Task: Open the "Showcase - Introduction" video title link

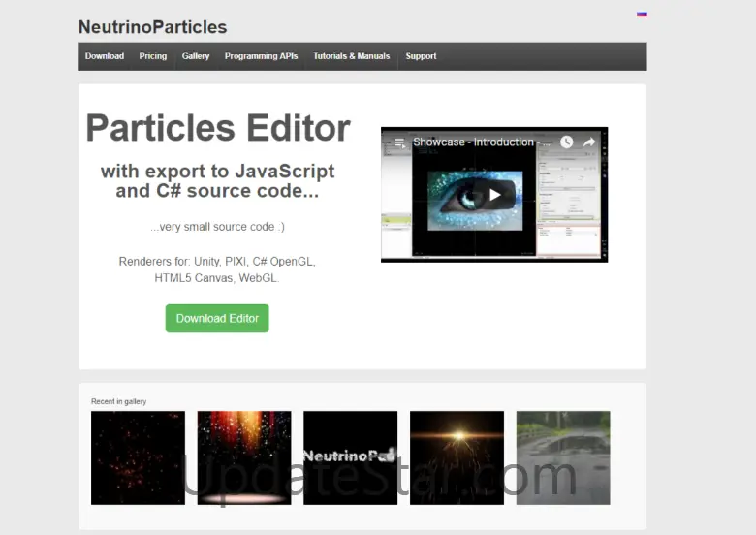Action: tap(473, 142)
